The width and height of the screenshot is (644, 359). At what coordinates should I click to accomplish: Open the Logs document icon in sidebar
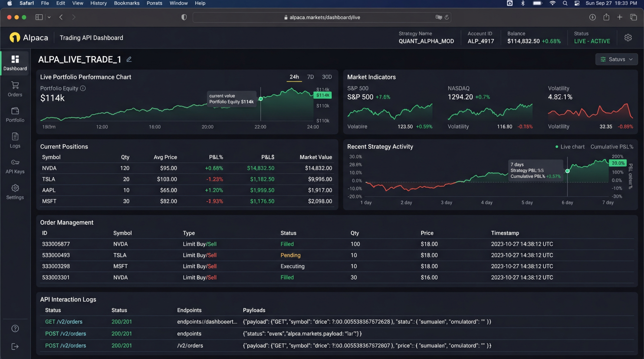(x=15, y=137)
